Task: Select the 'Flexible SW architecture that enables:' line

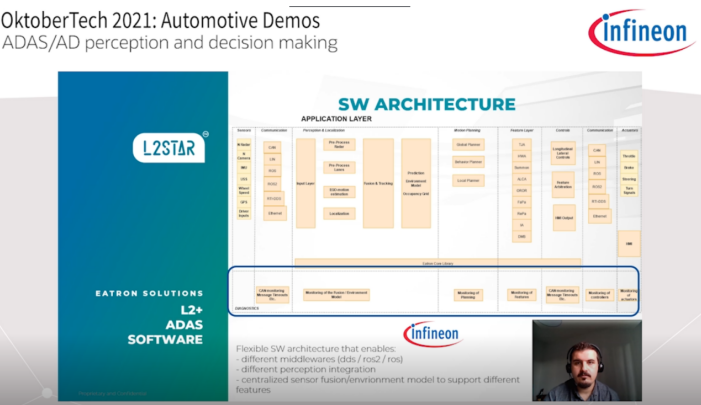Action: (316, 349)
